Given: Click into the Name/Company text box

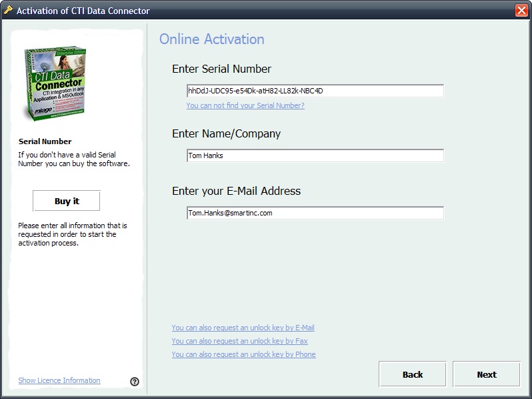Looking at the screenshot, I should [x=315, y=155].
